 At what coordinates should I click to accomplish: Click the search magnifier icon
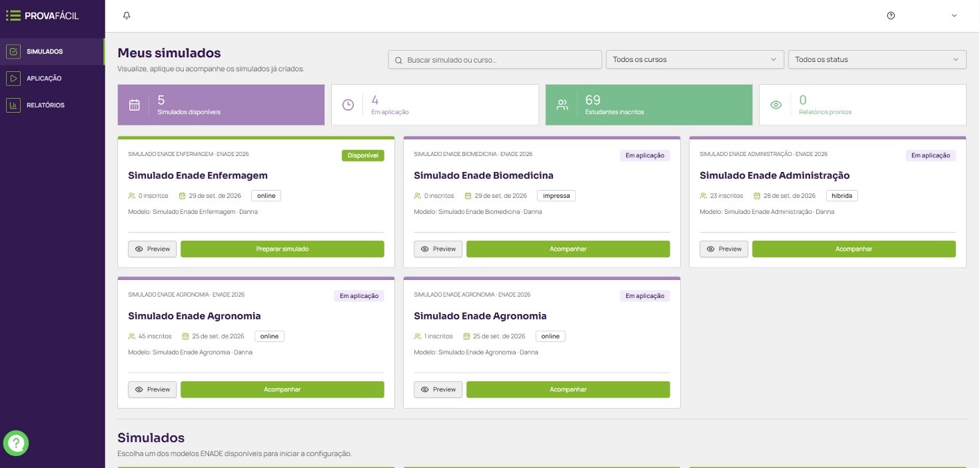point(398,60)
